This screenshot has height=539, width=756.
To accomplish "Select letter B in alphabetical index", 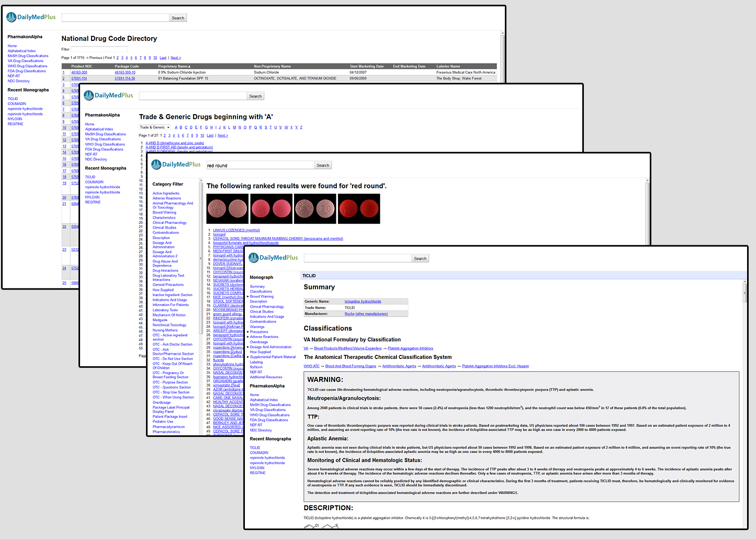I will pyautogui.click(x=181, y=127).
